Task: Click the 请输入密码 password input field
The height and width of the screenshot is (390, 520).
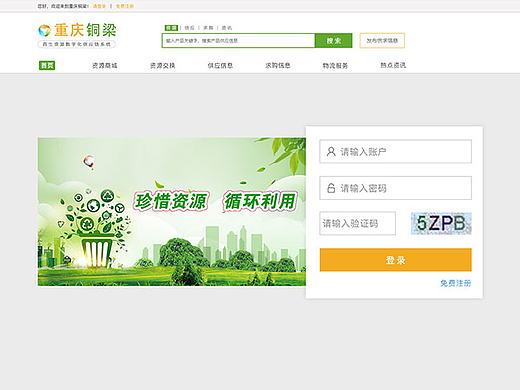Action: tap(395, 188)
